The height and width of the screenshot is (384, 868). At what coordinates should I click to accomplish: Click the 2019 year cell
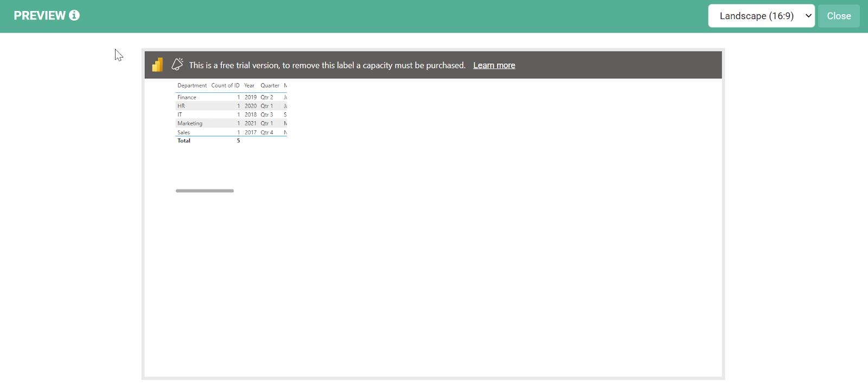(x=250, y=98)
